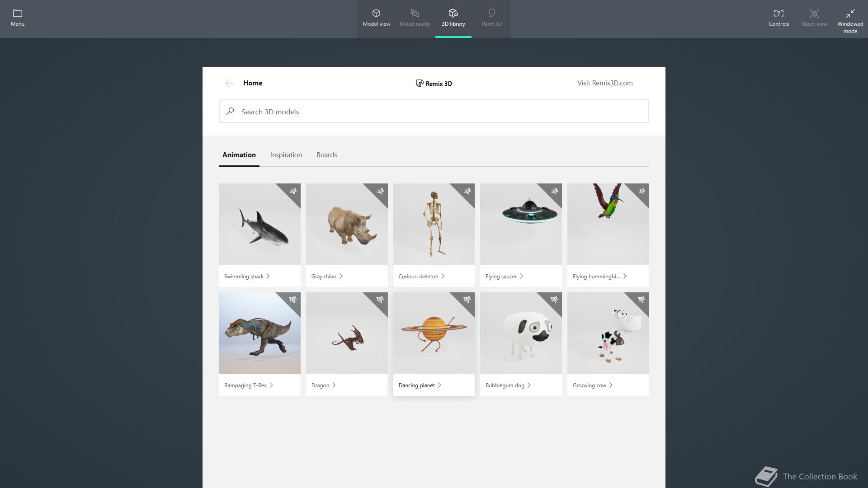Image resolution: width=868 pixels, height=488 pixels.
Task: Open the Swimming shark thumbnail
Action: (x=259, y=224)
